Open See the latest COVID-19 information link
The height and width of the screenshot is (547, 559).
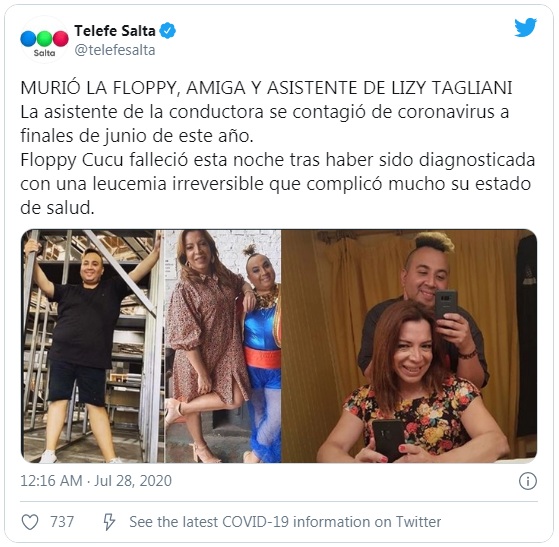[x=285, y=522]
